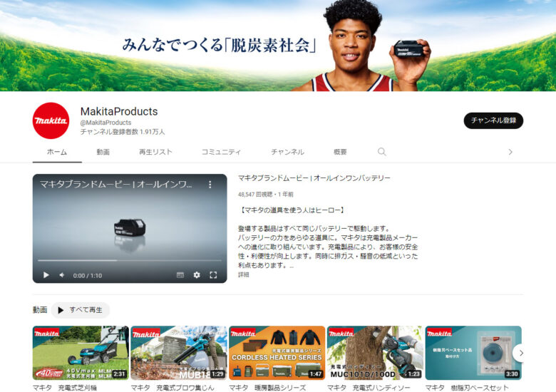Viewport: 556px width, 392px height.
Task: Click the MakitaProducts channel name
Action: pyautogui.click(x=119, y=111)
